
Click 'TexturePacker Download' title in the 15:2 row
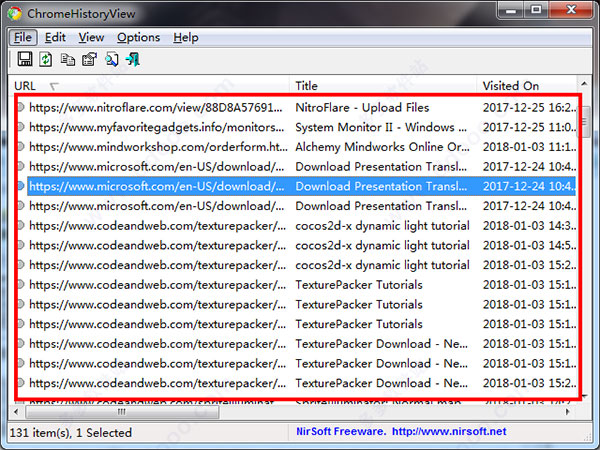pyautogui.click(x=381, y=383)
